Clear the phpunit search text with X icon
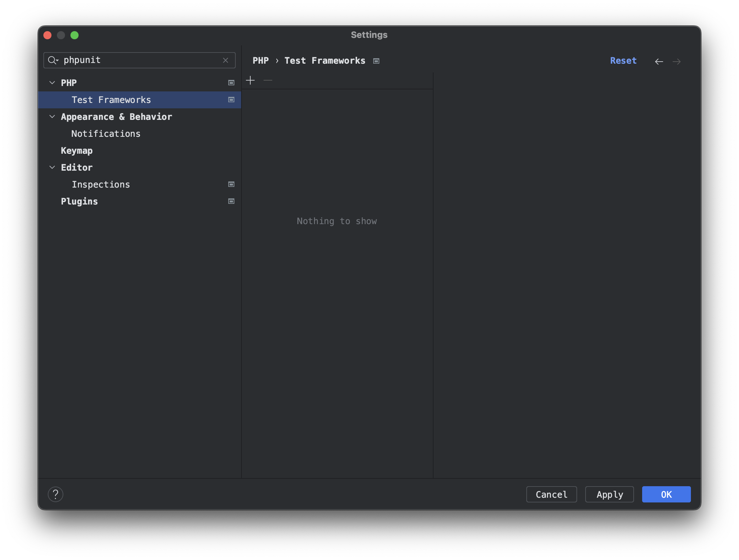The height and width of the screenshot is (560, 739). pyautogui.click(x=226, y=60)
